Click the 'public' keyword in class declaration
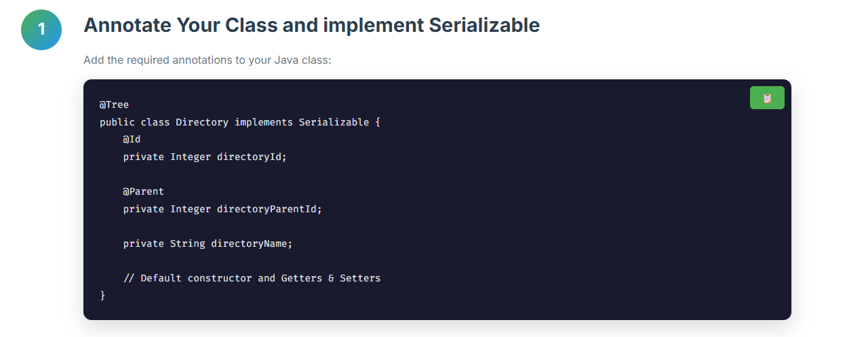Screen dimensions: 868x337 click(117, 122)
